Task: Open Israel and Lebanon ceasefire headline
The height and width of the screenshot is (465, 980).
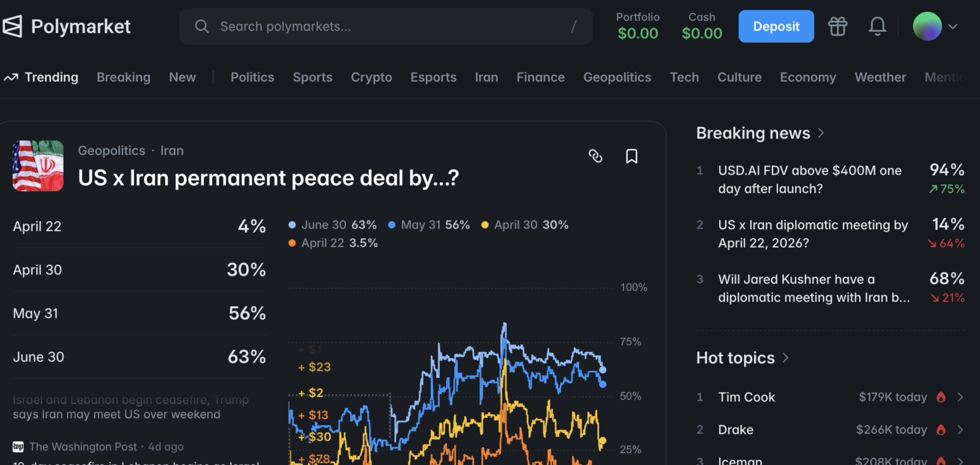Action: click(x=130, y=407)
